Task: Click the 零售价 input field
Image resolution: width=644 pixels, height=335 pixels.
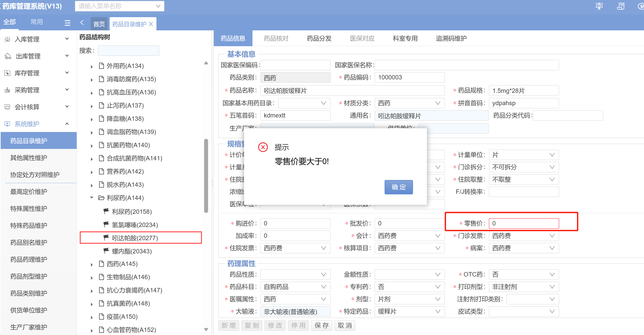Action: click(x=524, y=223)
